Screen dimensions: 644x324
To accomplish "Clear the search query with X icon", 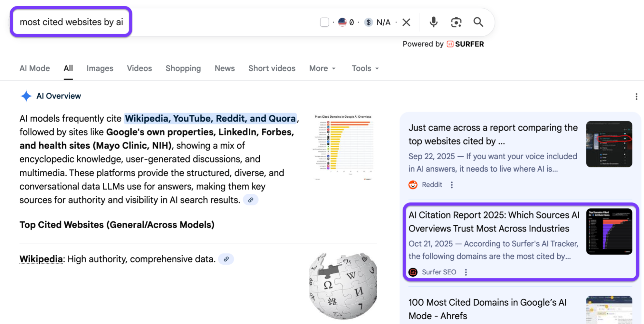I will (x=406, y=22).
